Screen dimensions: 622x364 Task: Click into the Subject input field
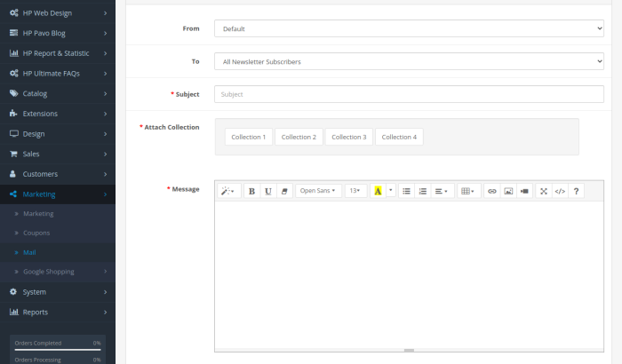click(409, 94)
